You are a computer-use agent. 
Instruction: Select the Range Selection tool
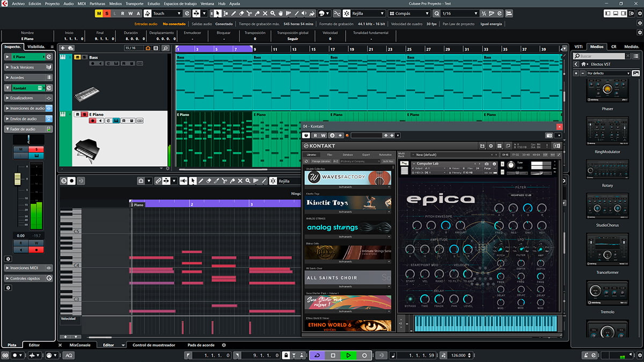(225, 13)
